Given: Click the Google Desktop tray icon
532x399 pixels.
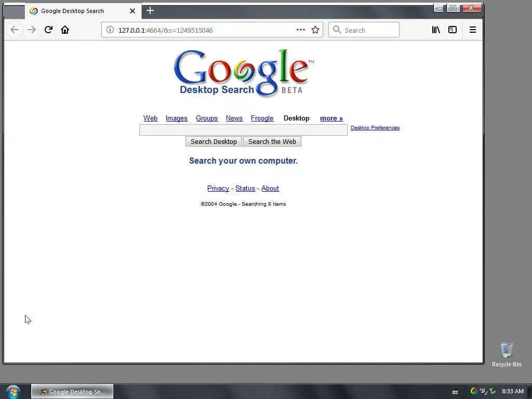Looking at the screenshot, I should (474, 391).
